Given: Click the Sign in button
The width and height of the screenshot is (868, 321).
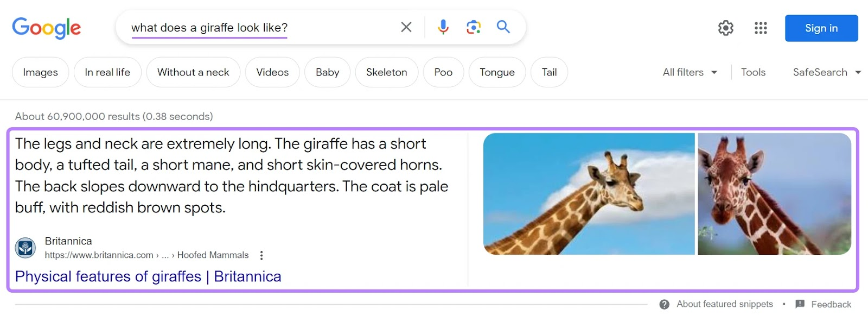Looking at the screenshot, I should coord(821,28).
